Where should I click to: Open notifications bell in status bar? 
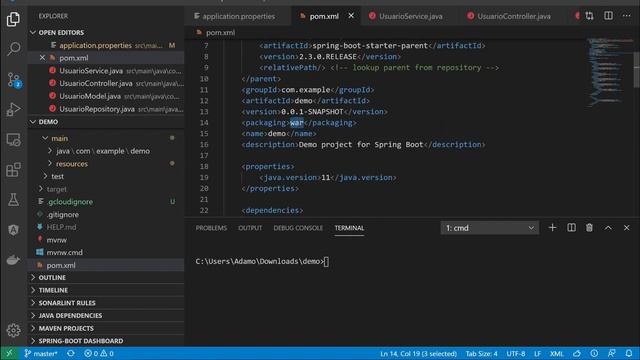coord(629,353)
